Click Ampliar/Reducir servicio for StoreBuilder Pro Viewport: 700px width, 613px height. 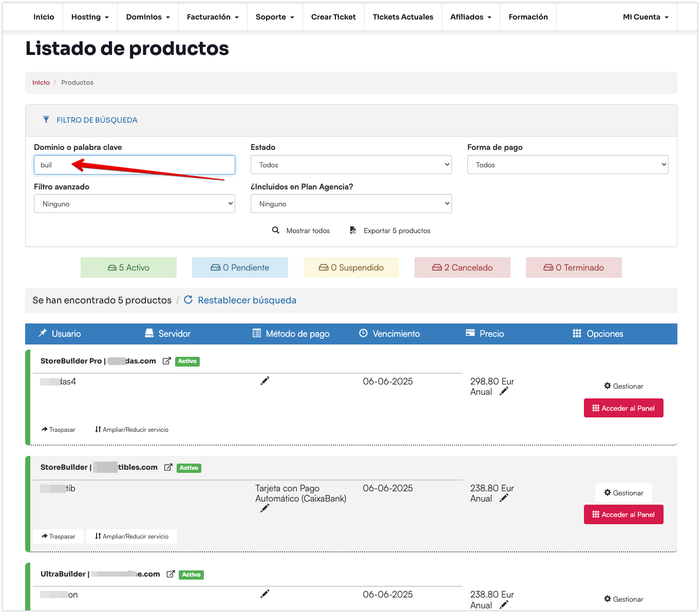point(131,430)
